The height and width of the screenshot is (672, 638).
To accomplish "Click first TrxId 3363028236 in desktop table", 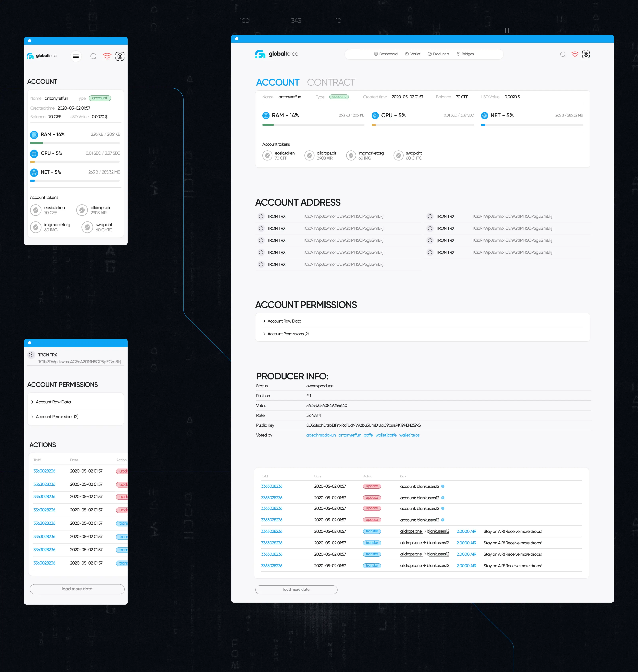I will point(271,486).
